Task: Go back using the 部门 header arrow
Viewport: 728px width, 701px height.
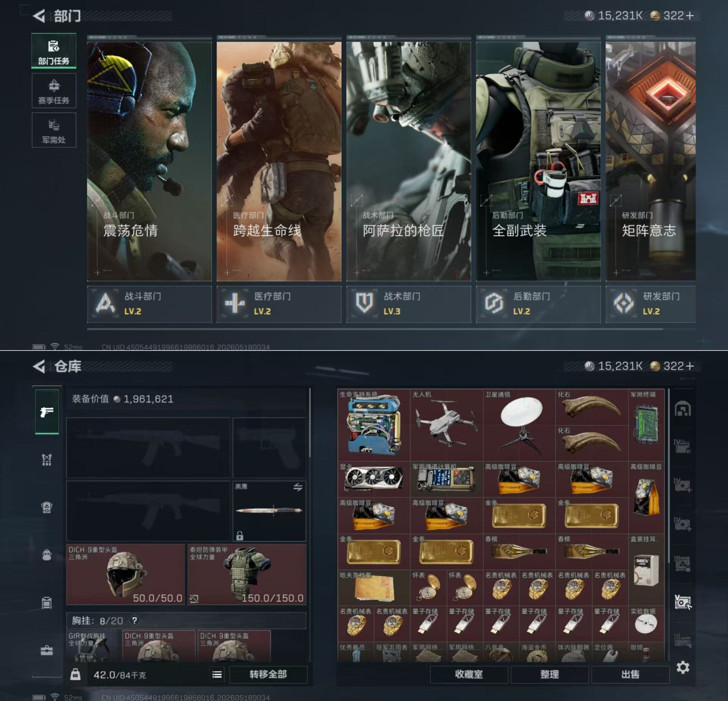Action: tap(39, 16)
